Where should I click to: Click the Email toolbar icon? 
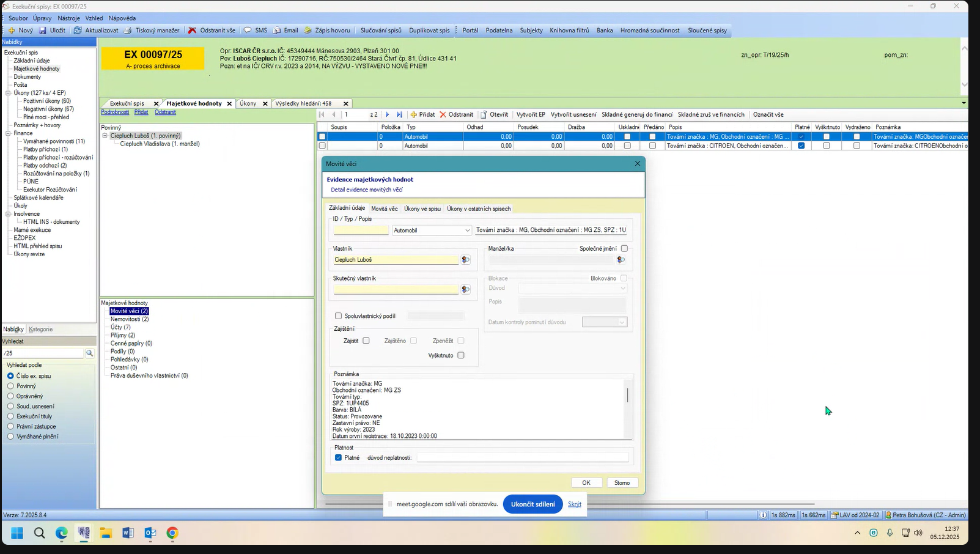pos(277,31)
